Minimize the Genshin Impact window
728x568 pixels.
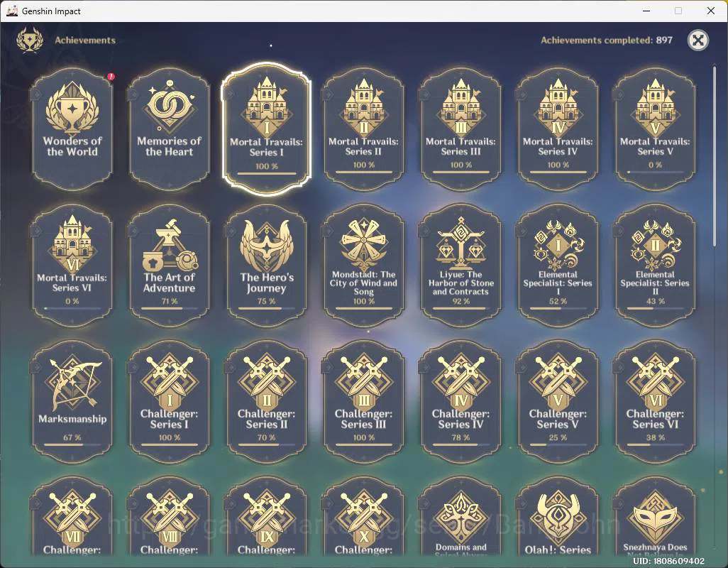click(x=646, y=11)
